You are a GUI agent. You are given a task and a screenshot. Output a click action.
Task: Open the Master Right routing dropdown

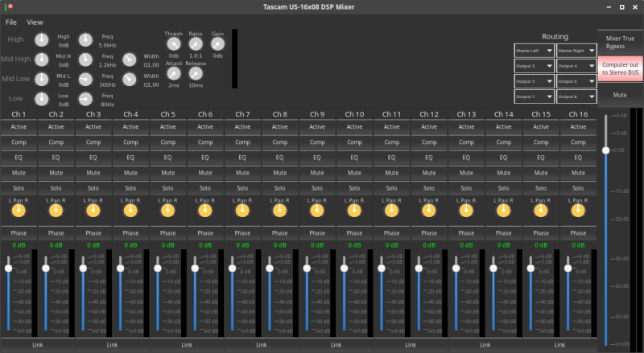pyautogui.click(x=576, y=51)
